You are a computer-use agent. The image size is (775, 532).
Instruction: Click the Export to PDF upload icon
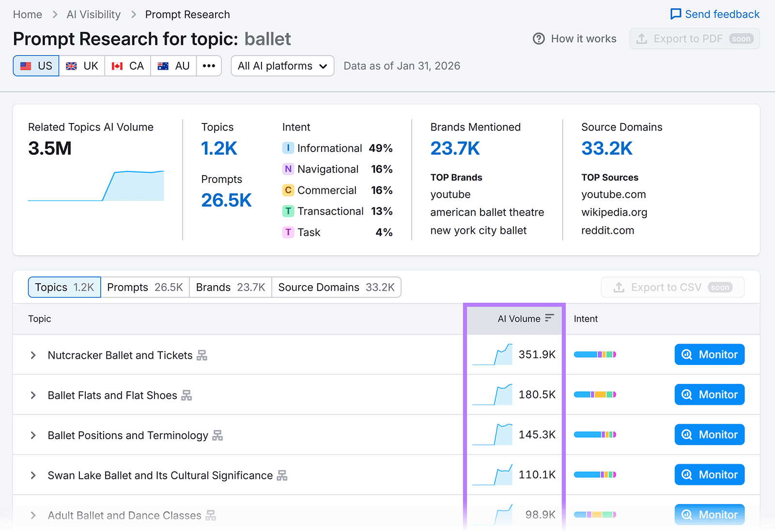click(641, 39)
